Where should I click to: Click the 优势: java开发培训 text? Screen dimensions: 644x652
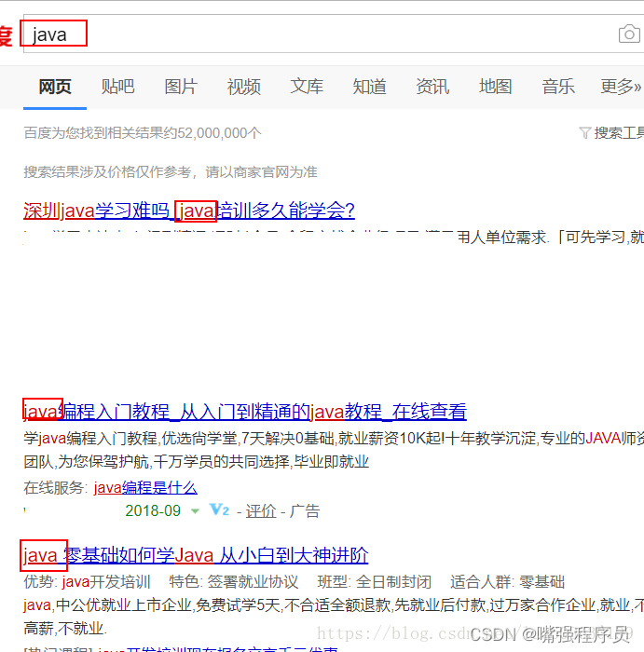(x=87, y=582)
